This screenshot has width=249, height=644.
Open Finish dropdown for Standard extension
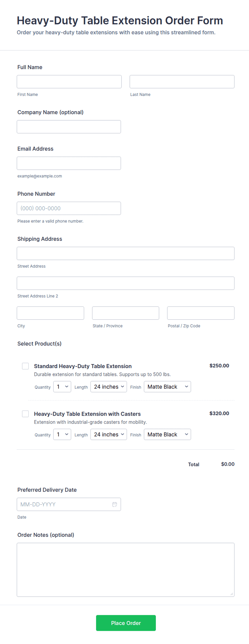click(x=167, y=387)
